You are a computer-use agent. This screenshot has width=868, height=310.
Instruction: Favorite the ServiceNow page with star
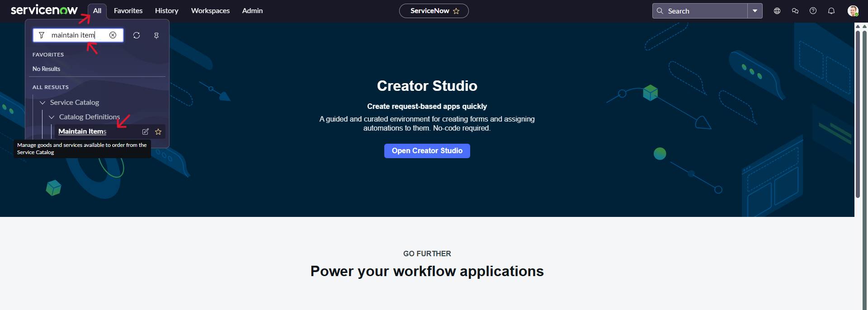tap(456, 11)
